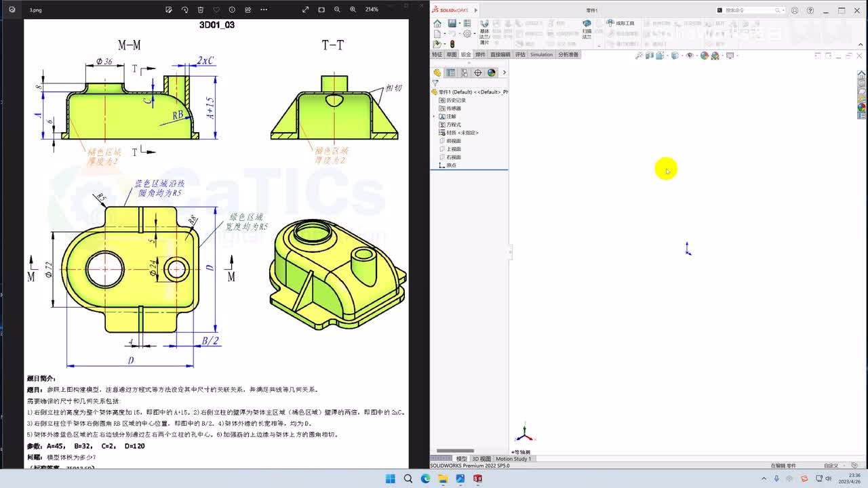Select the Swept Flange tool
The image size is (868, 488).
(587, 29)
